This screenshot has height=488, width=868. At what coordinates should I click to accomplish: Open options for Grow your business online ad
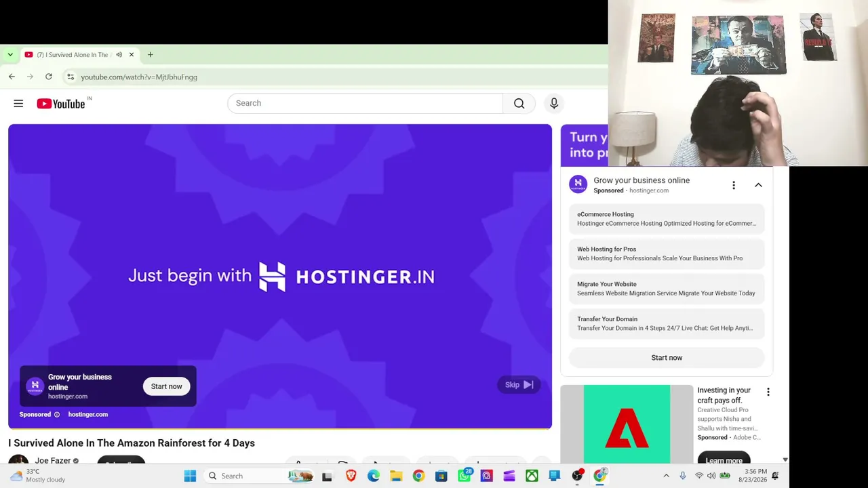point(733,185)
